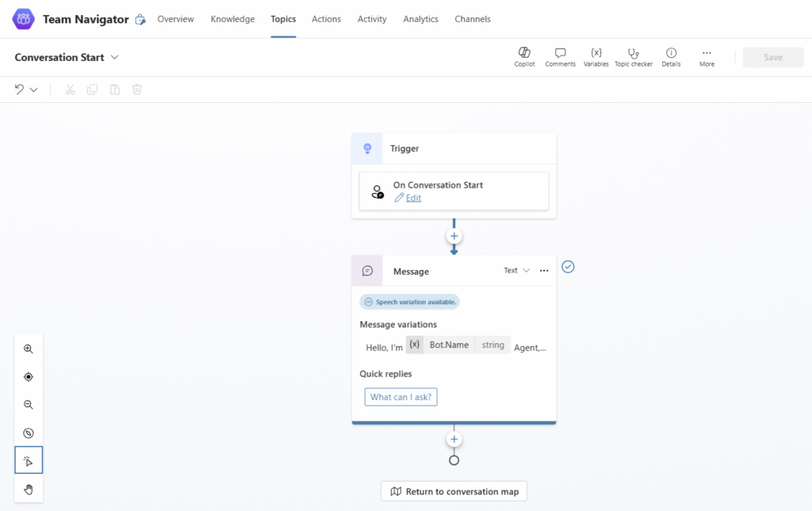Click the Cut scissors icon
Viewport: 812px width, 511px height.
(70, 90)
